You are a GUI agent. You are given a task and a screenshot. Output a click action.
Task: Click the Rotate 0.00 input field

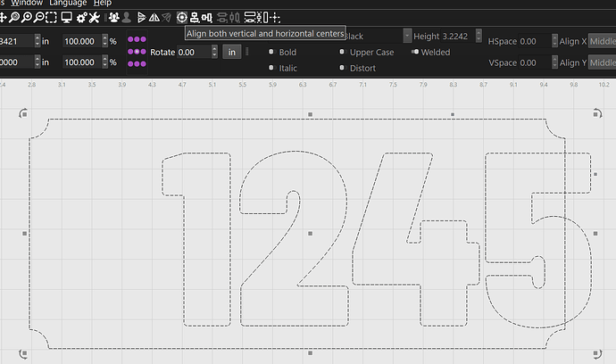click(x=195, y=52)
